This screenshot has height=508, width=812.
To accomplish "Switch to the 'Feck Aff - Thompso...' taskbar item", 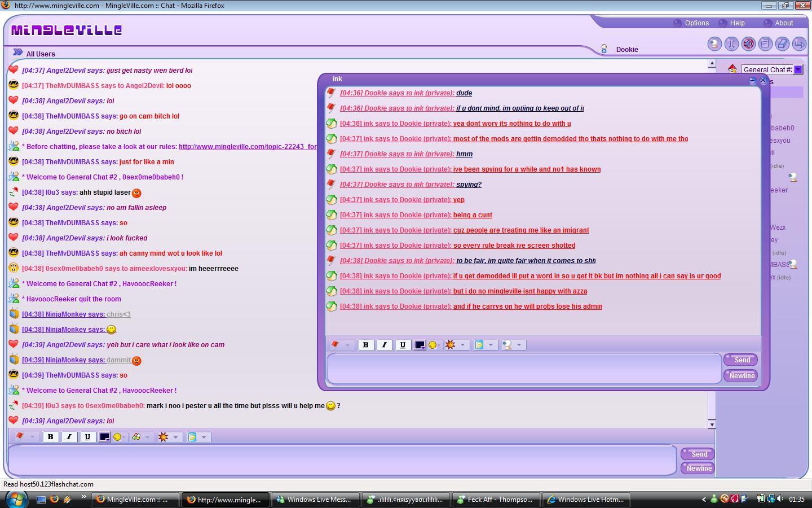I will (496, 500).
